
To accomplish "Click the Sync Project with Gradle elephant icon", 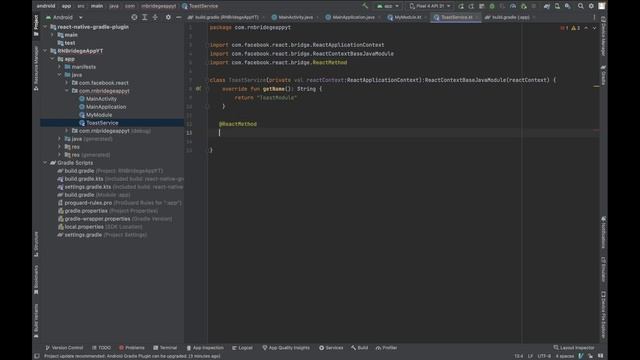I will point(547,6).
